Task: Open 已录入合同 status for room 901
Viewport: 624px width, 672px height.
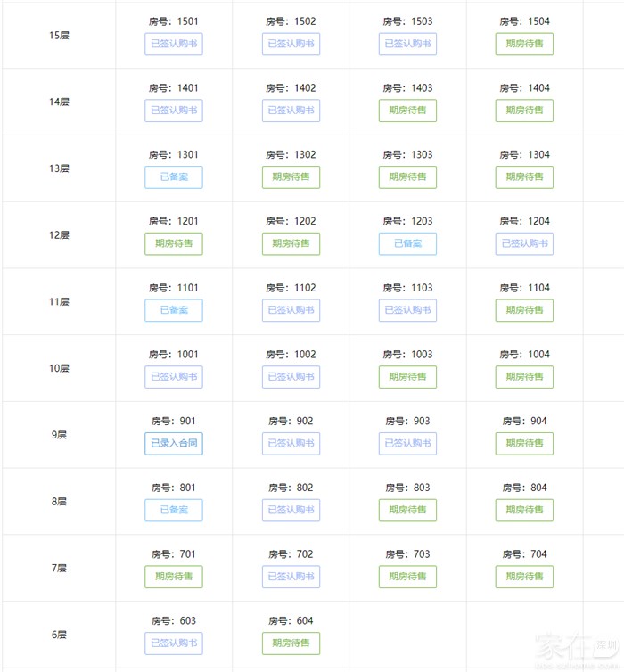Action: pyautogui.click(x=174, y=443)
